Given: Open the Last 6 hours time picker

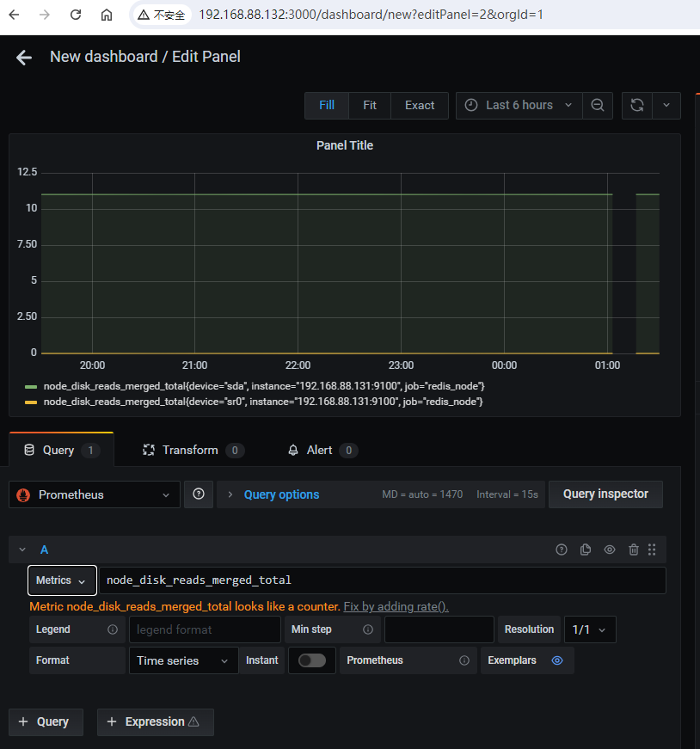Looking at the screenshot, I should point(519,105).
